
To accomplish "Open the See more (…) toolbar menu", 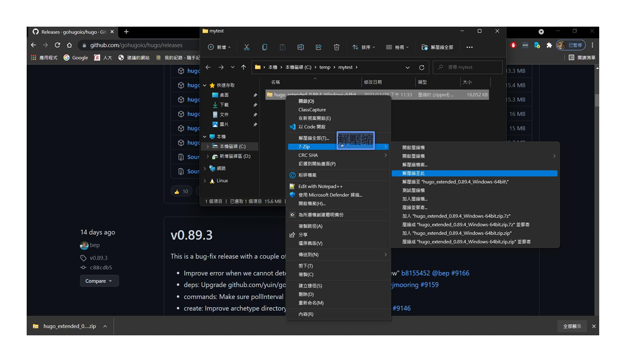I will [469, 47].
